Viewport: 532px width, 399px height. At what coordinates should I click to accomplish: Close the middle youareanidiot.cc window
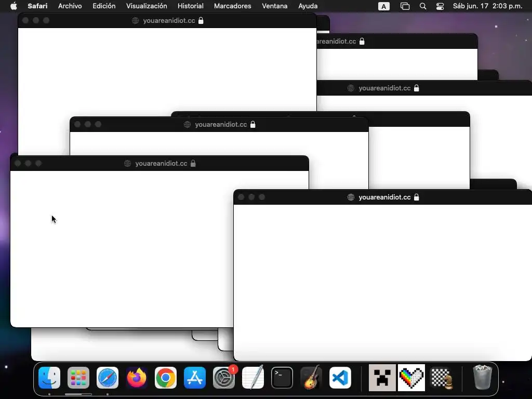[x=77, y=125]
